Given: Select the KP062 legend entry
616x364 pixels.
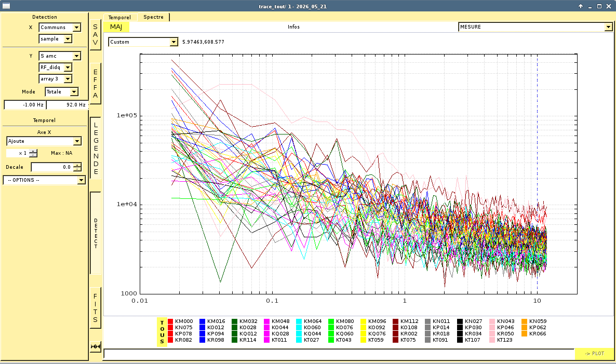Looking at the screenshot, I should tap(538, 328).
